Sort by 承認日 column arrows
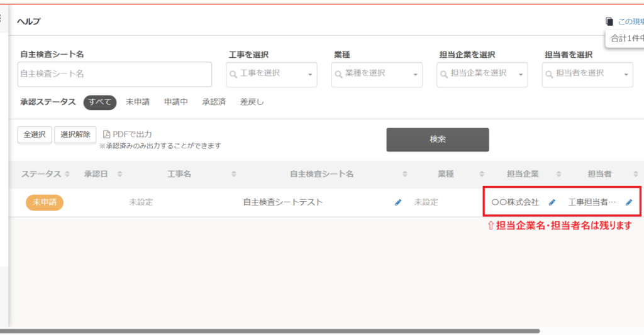644x335 pixels. click(119, 174)
